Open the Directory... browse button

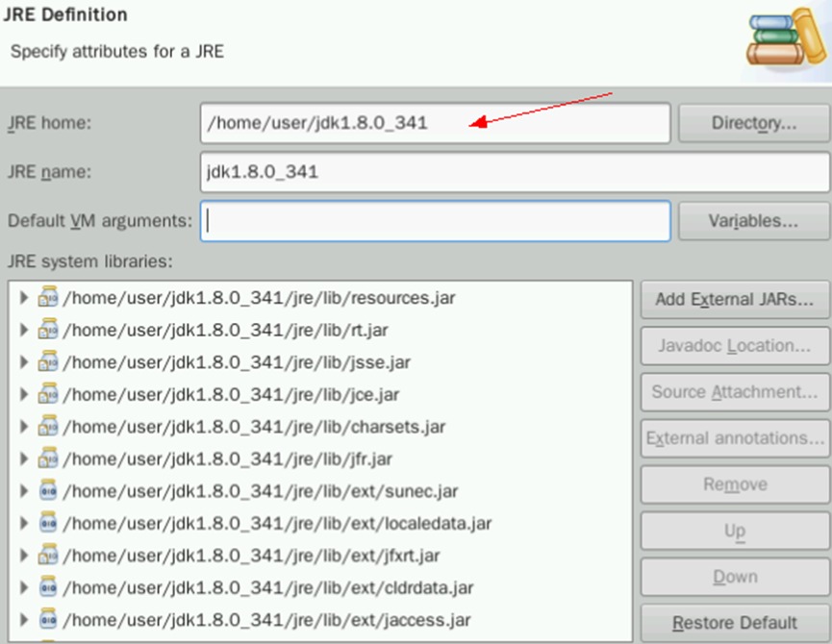pos(754,123)
